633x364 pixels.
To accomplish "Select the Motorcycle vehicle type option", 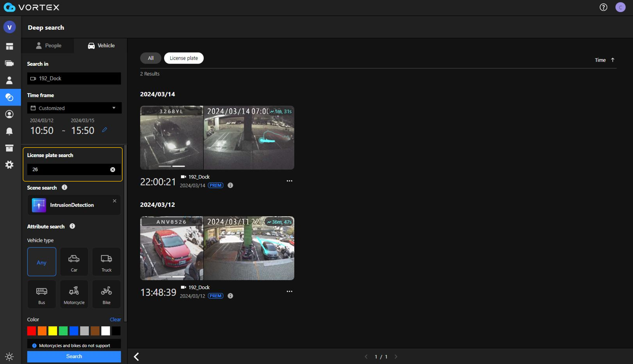I will pos(74,294).
